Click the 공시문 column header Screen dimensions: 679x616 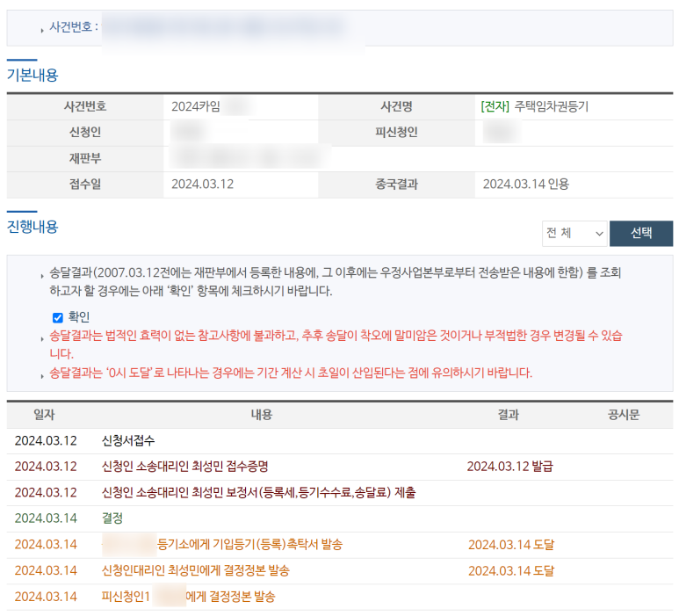click(x=624, y=414)
